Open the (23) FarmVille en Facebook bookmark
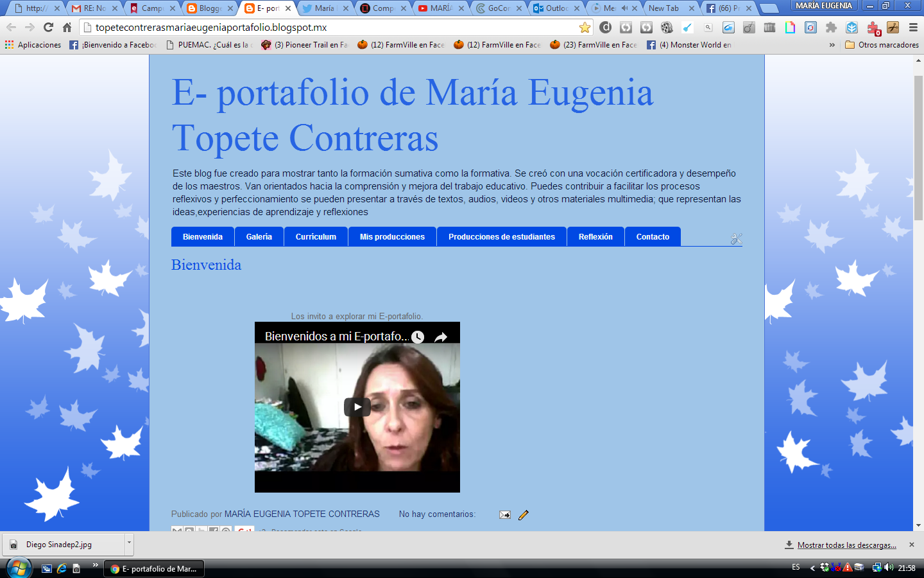 click(594, 45)
